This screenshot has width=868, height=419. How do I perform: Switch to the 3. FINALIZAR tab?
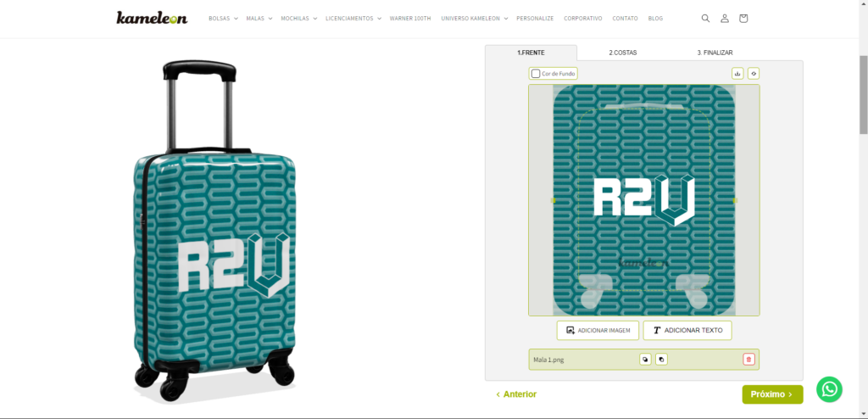715,53
